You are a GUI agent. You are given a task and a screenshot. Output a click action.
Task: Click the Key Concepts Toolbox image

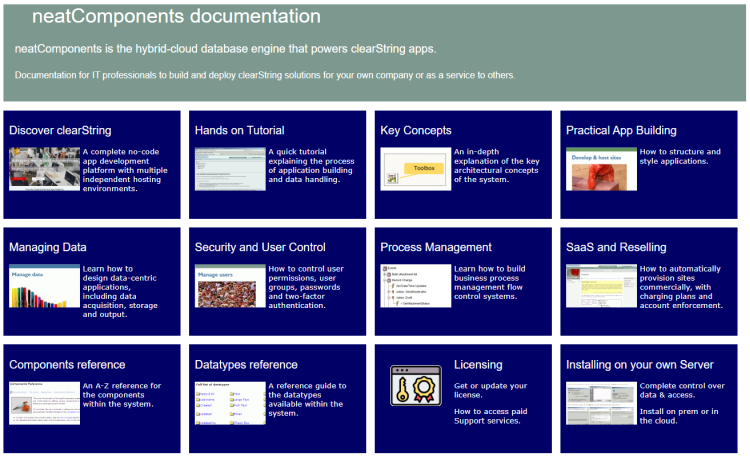point(416,169)
